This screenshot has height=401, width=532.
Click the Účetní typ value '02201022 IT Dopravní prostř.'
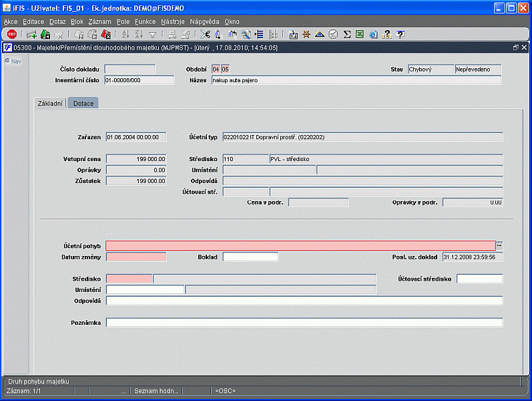pyautogui.click(x=362, y=137)
